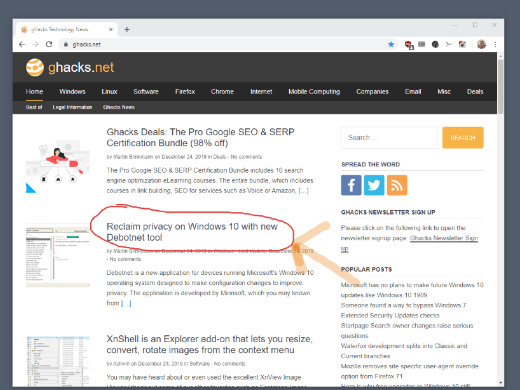
Task: Open the Chrome category
Action: [222, 91]
